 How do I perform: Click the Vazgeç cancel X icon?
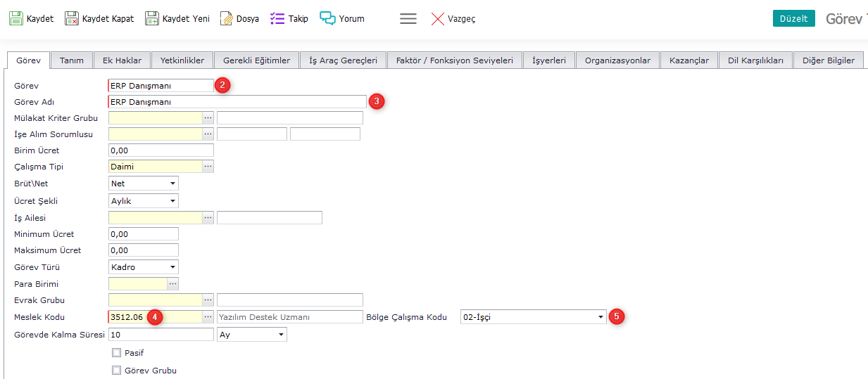(x=438, y=19)
